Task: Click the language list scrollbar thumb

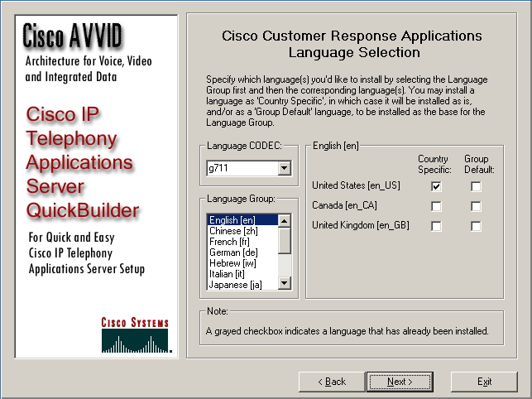Action: pos(285,241)
